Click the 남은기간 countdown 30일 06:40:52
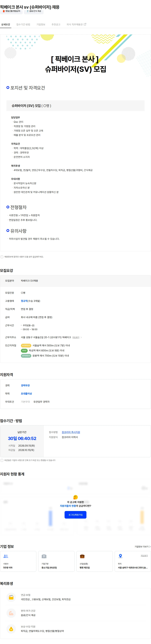 coord(22,438)
